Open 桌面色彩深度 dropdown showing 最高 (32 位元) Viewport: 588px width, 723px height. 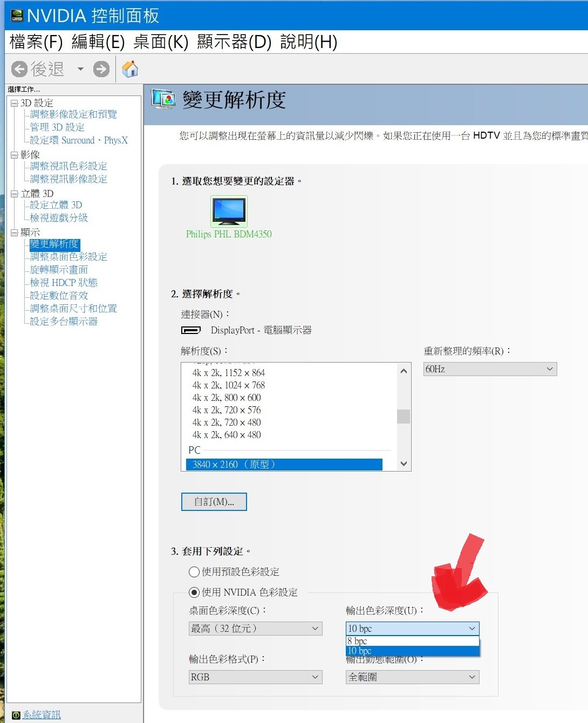point(256,629)
